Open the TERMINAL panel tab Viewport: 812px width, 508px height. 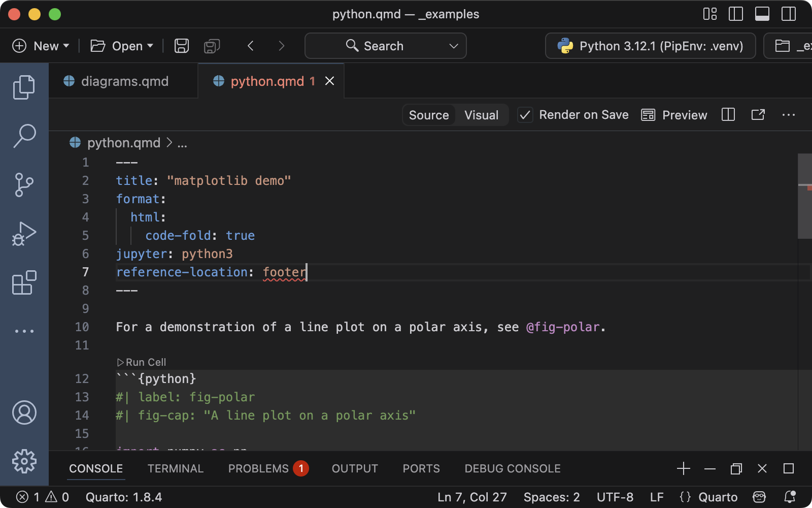[x=176, y=468]
